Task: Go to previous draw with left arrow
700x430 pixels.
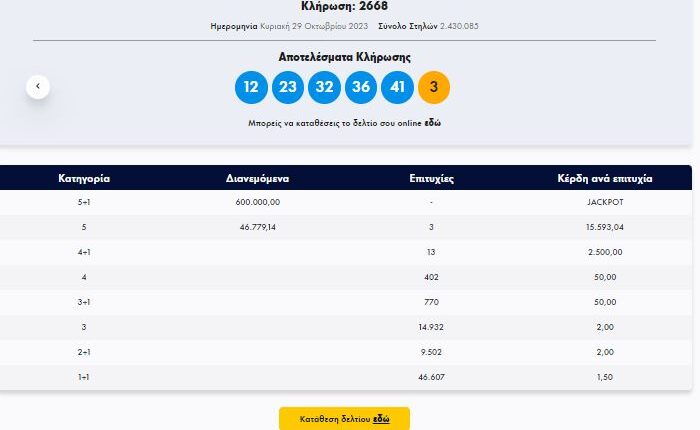Action: (x=38, y=87)
